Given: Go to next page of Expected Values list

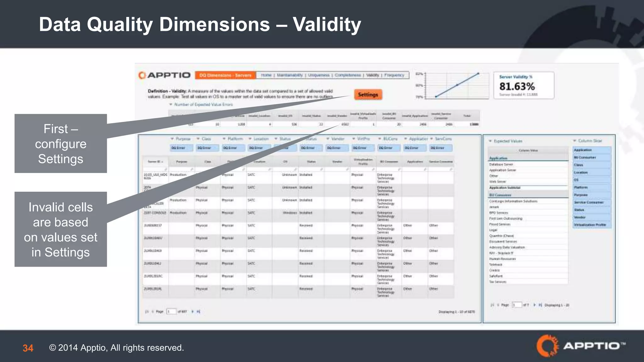Looking at the screenshot, I should click(x=534, y=305).
